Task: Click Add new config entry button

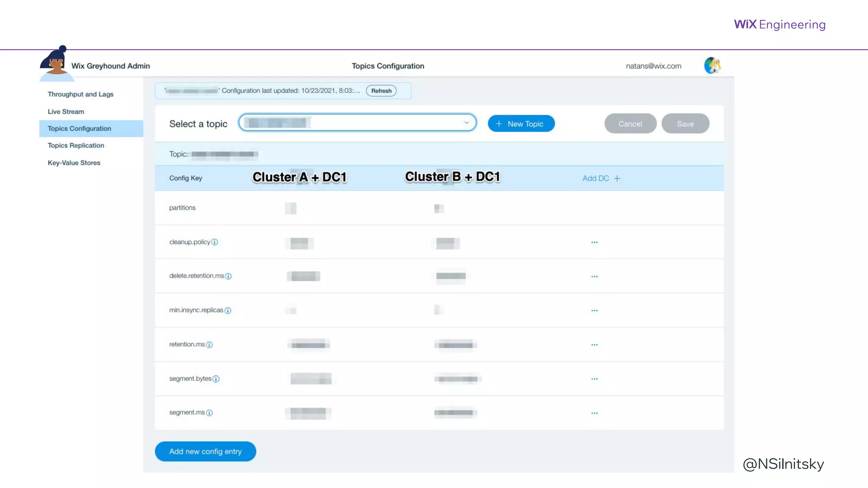Action: (x=205, y=452)
